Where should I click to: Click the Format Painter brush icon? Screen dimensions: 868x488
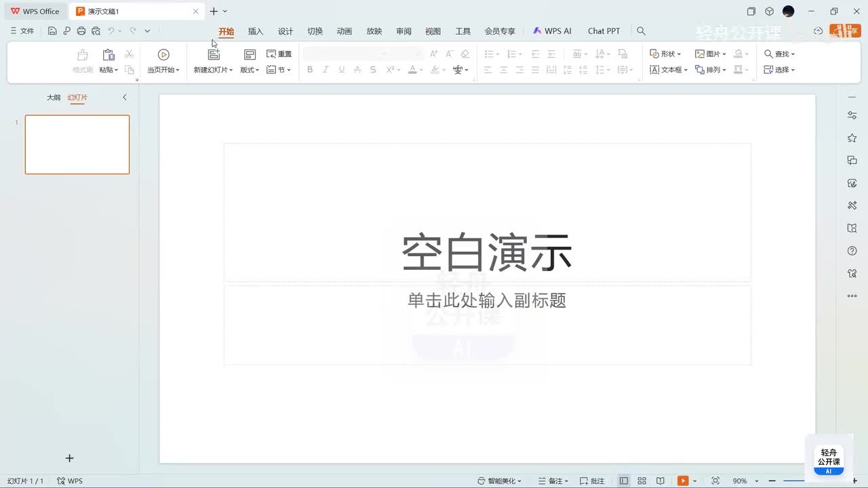point(83,55)
